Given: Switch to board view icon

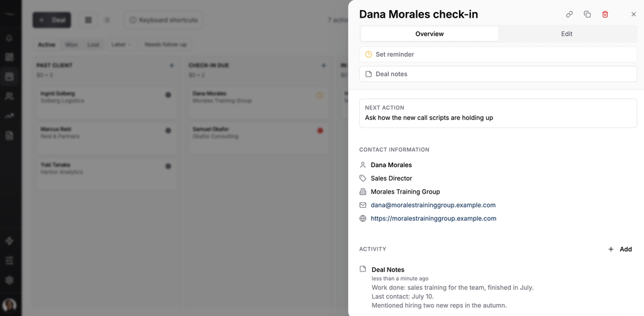Looking at the screenshot, I should (88, 20).
